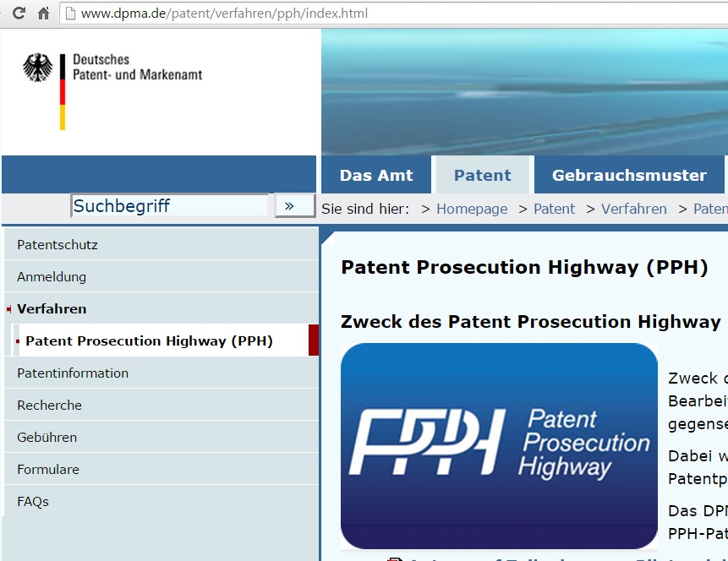Open FAQs in the sidebar
Viewport: 728px width, 561px height.
(161, 501)
